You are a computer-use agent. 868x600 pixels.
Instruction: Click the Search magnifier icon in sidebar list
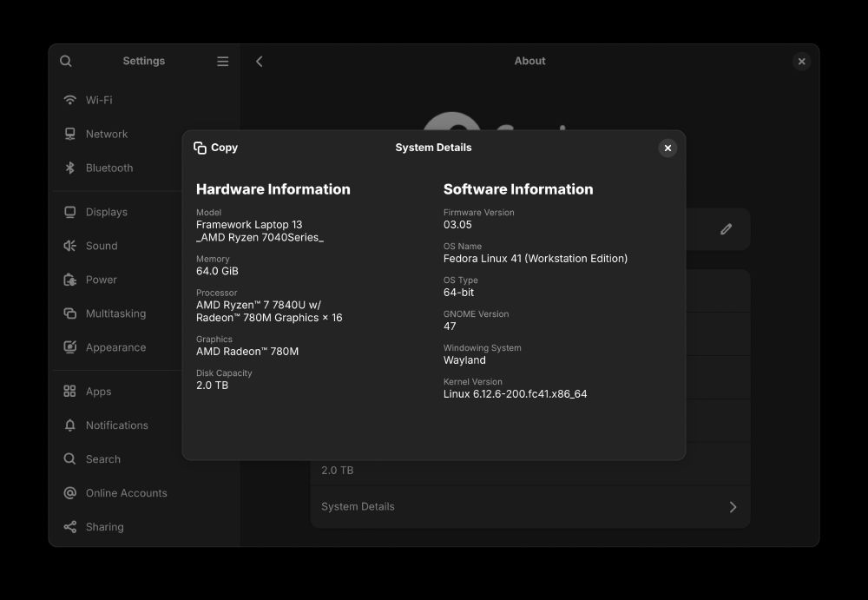pos(69,459)
